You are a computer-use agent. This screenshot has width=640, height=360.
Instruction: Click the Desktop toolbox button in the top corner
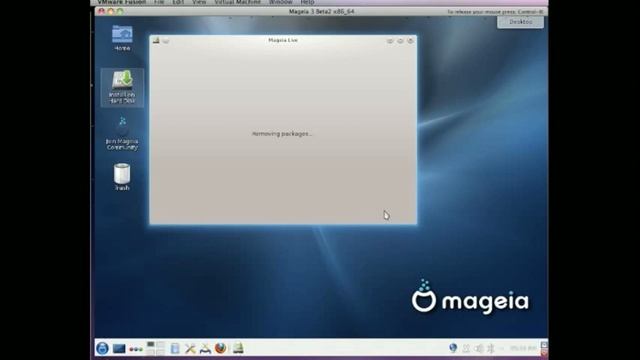(520, 22)
